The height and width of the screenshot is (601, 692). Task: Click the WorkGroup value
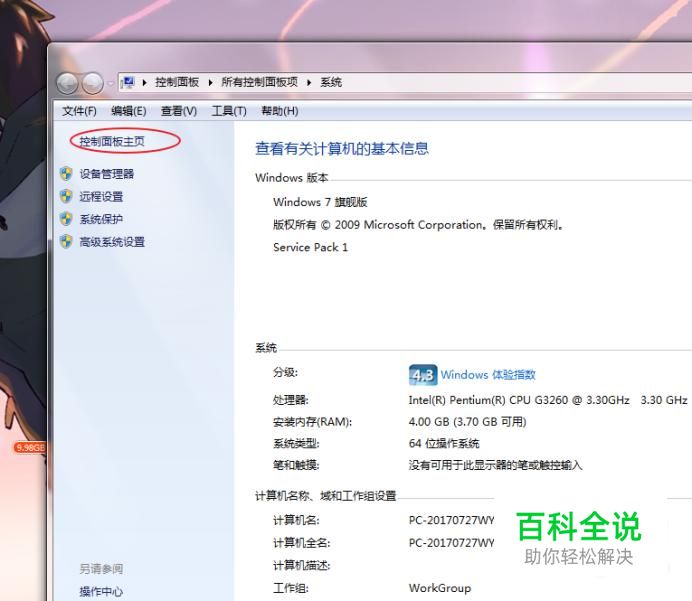(440, 588)
